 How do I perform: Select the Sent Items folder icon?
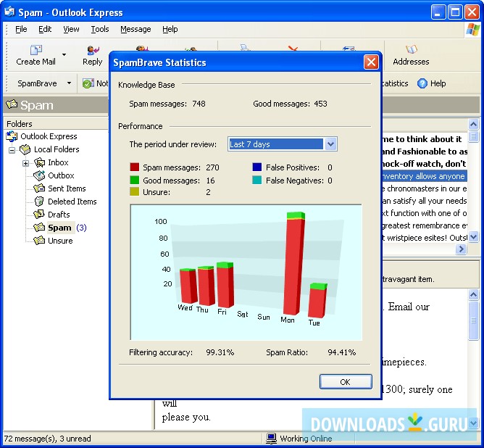pos(40,188)
